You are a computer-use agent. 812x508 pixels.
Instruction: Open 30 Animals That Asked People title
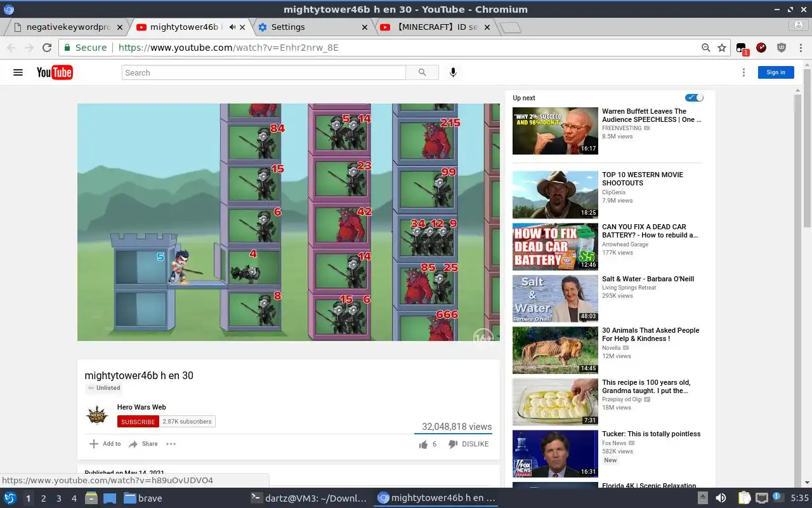click(651, 335)
